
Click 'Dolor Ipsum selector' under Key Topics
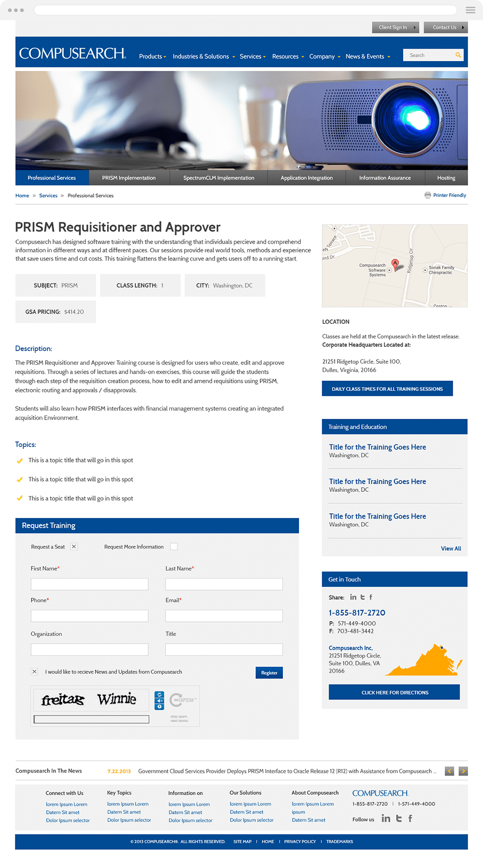(129, 820)
